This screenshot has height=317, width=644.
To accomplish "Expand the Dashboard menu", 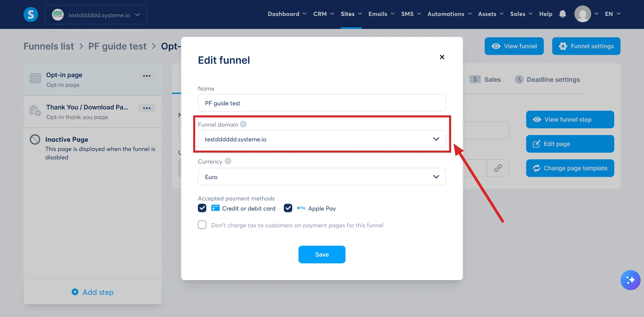I will 287,14.
